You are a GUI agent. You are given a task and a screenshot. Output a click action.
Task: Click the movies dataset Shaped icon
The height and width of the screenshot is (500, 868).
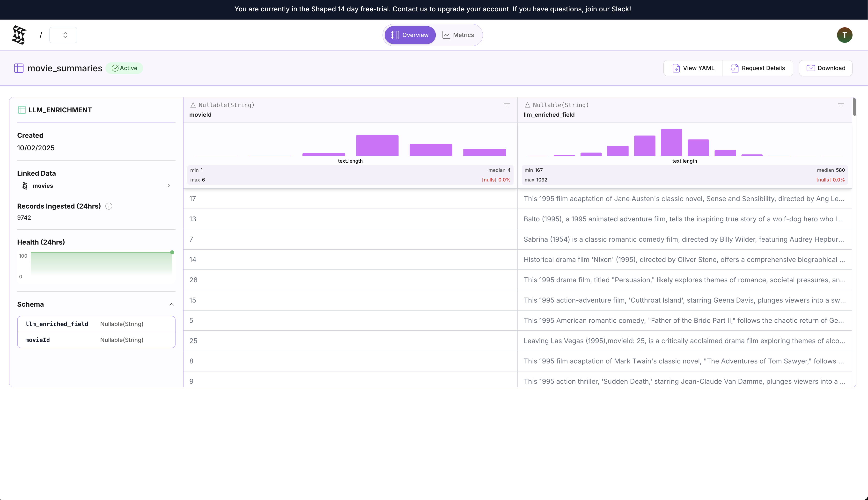pyautogui.click(x=25, y=186)
